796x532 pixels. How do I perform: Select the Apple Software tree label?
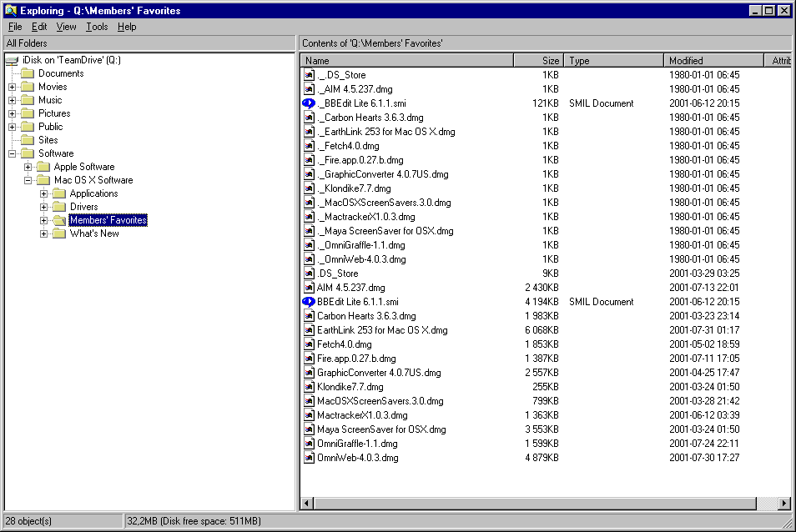pos(84,167)
